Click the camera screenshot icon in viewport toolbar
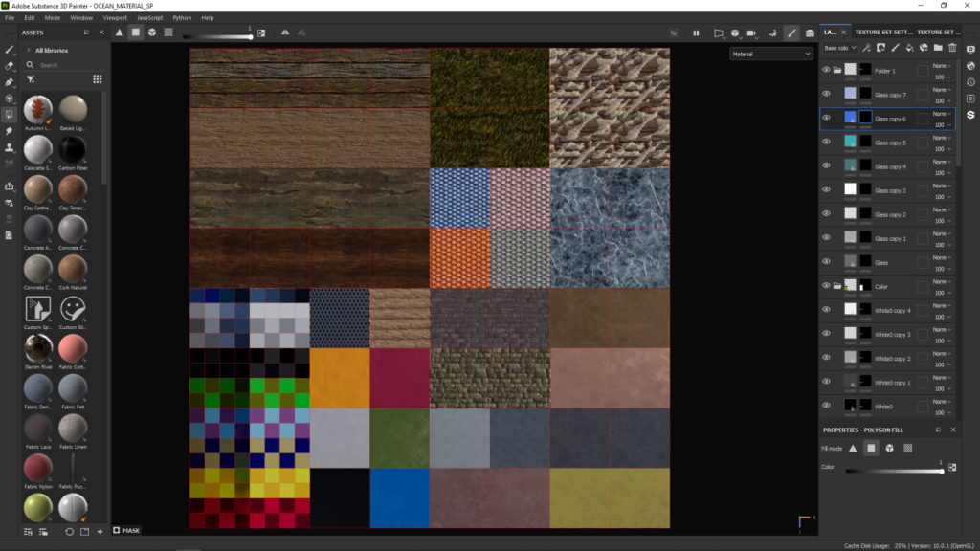Viewport: 980px width, 551px height. 810,33
